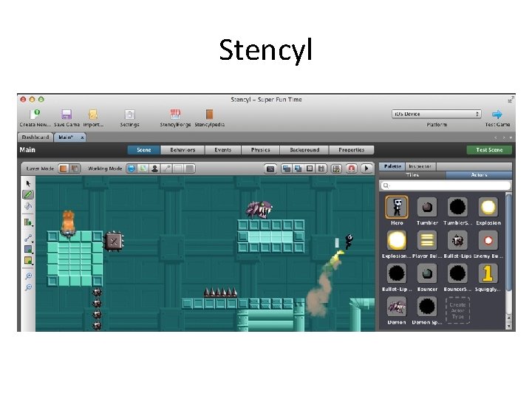
Task: Click the grid notes toolbar icon
Action: pyautogui.click(x=336, y=168)
